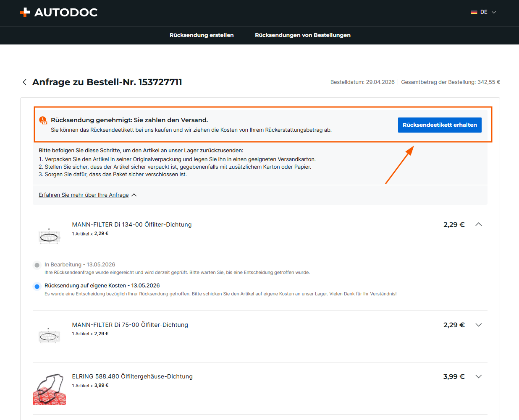Open the Rücksendung erstellen tab
Viewport: 519px width, 420px height.
coord(202,35)
